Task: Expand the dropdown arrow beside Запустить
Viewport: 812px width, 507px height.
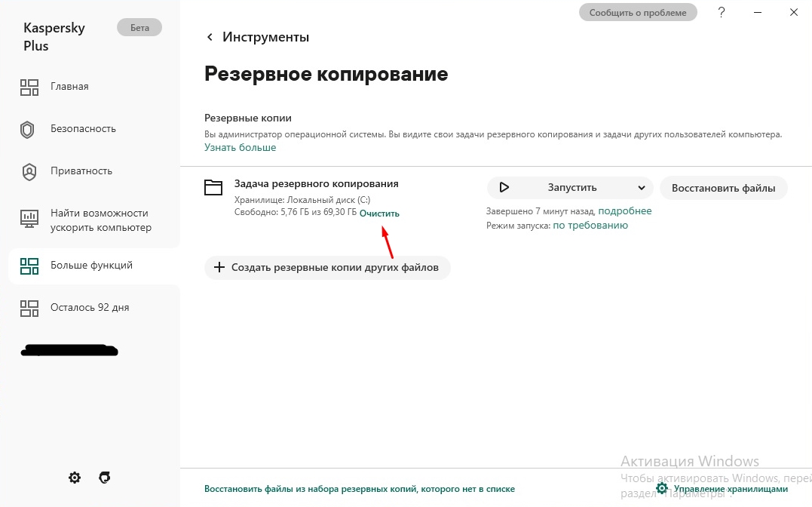Action: pos(641,188)
